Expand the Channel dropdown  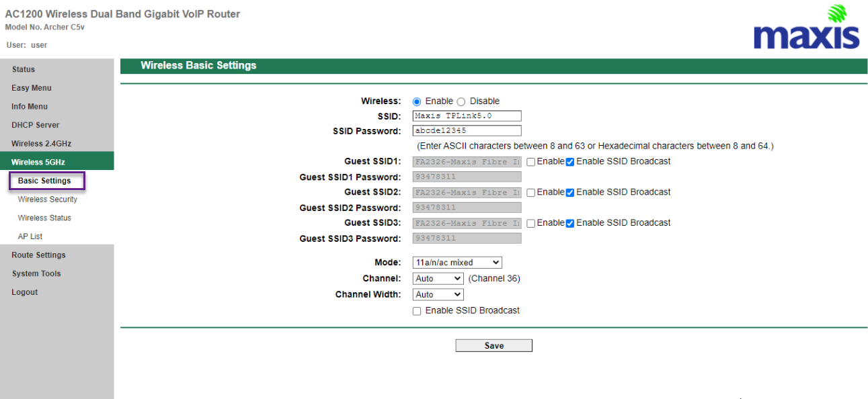438,278
